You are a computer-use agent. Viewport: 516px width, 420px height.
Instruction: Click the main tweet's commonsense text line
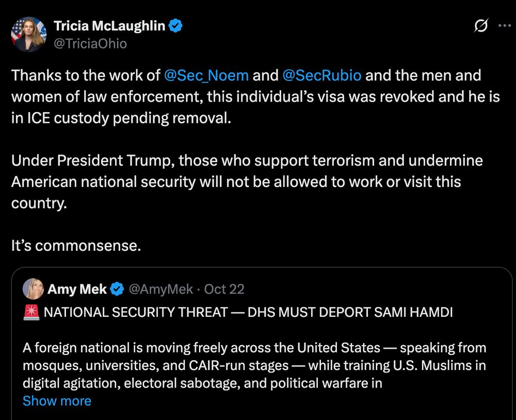point(76,245)
